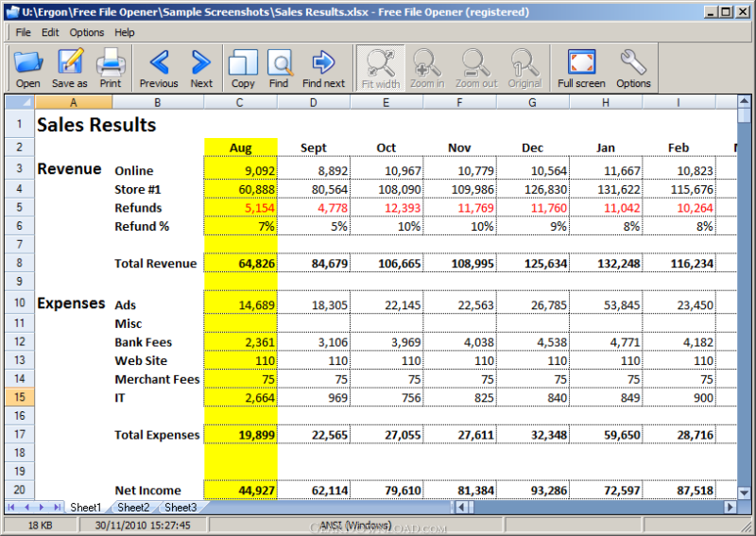The width and height of the screenshot is (756, 536).
Task: Click the Original size icon
Action: click(524, 68)
